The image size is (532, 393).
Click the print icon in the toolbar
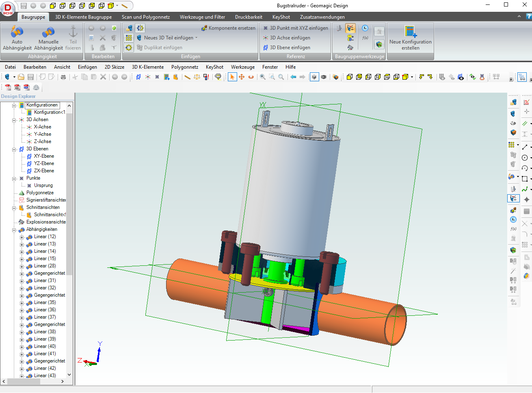click(x=63, y=77)
